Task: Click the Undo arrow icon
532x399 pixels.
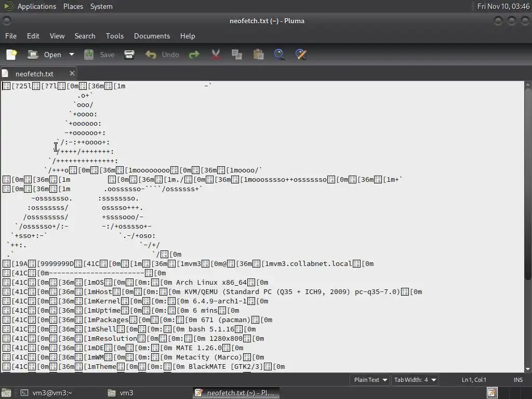Action: point(151,55)
